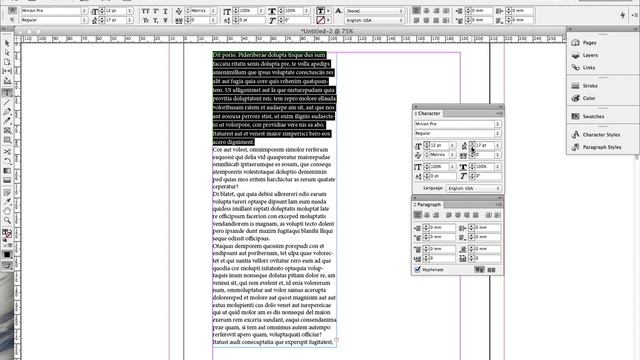Click Underline button in control bar
Image resolution: width=640 pixels, height=360 pixels.
point(165,11)
